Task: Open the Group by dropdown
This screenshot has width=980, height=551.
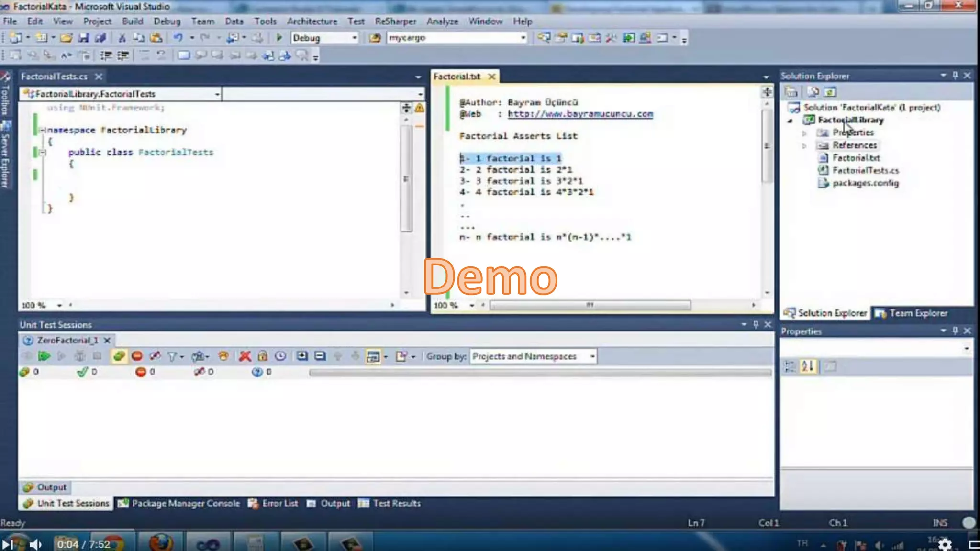Action: point(592,356)
